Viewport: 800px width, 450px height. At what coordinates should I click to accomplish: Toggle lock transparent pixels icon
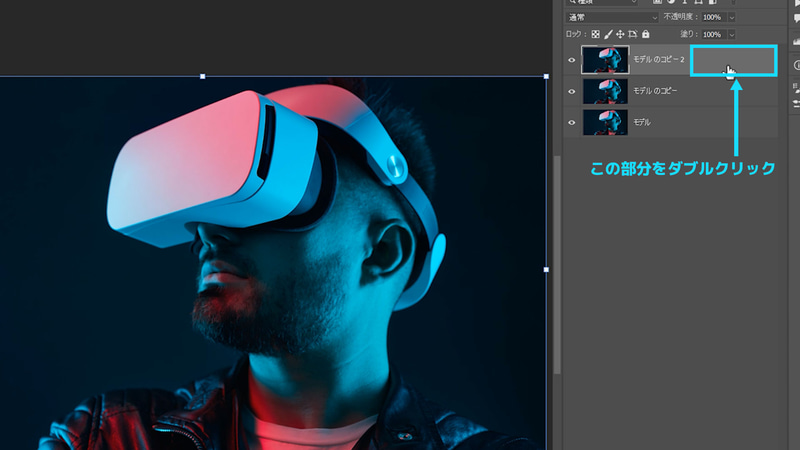pos(595,34)
